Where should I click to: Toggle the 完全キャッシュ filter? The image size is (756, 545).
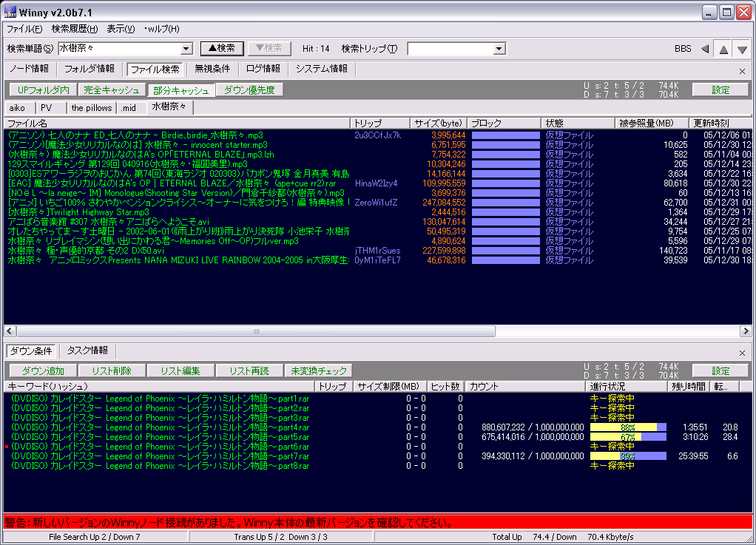(111, 90)
